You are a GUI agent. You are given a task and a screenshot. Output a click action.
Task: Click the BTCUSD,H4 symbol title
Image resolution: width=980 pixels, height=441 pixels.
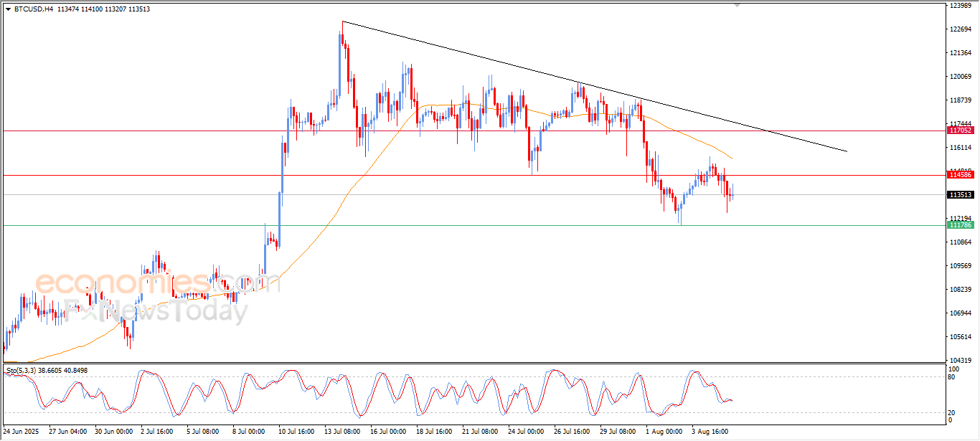pyautogui.click(x=33, y=9)
